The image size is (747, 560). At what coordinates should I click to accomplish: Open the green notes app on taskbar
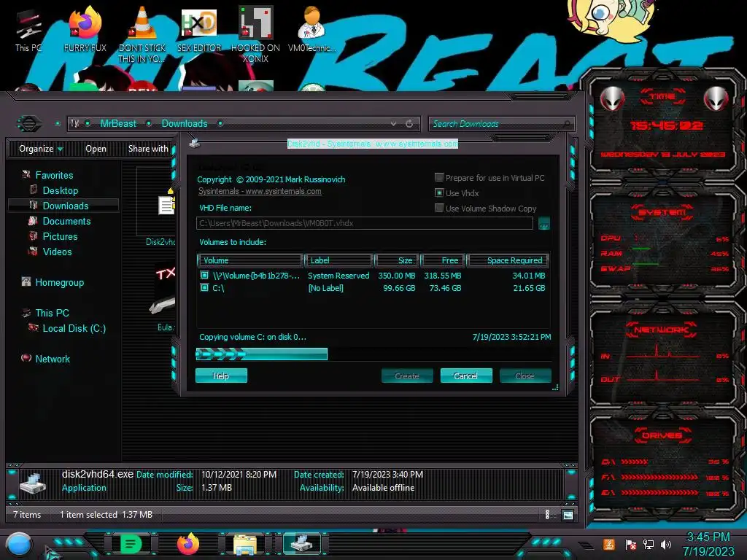[131, 544]
